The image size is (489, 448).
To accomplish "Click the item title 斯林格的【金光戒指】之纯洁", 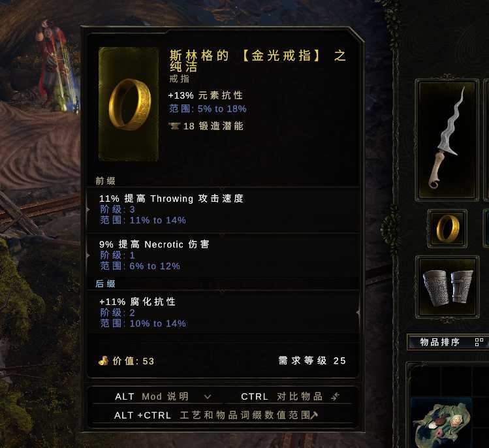I will tap(258, 61).
